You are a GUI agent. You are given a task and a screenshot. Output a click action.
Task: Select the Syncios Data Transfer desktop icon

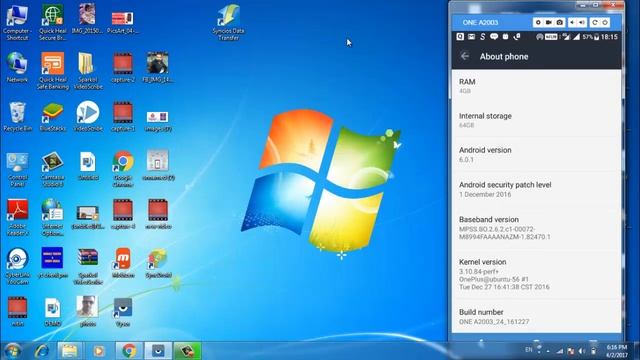tap(228, 22)
